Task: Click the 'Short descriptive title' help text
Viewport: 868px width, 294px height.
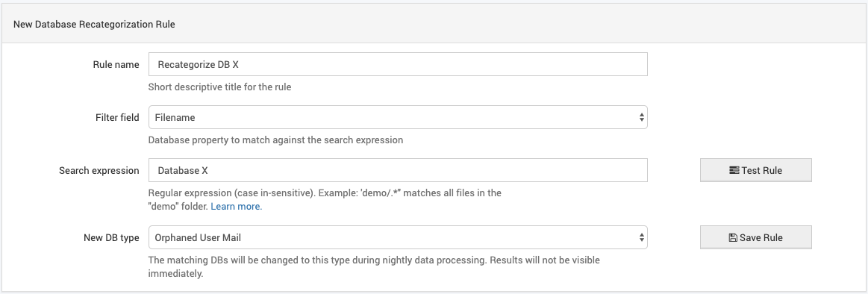Action: [x=219, y=87]
